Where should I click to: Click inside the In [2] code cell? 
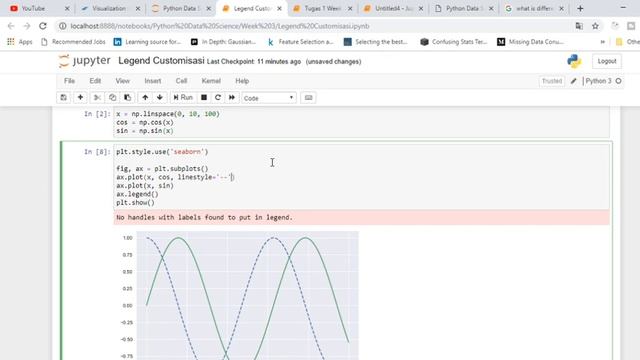(362, 122)
